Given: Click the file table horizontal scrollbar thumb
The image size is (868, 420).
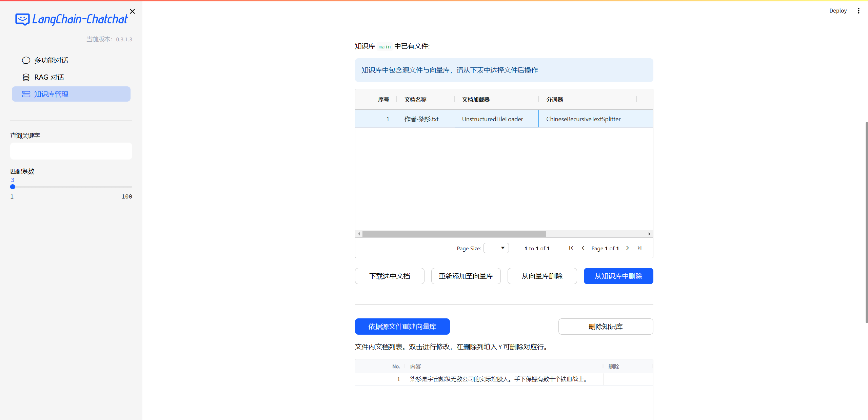Looking at the screenshot, I should [454, 234].
